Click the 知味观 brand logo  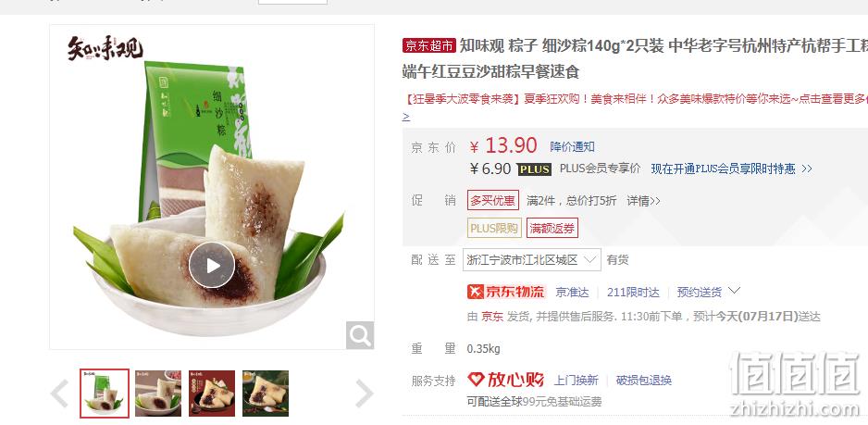[105, 48]
